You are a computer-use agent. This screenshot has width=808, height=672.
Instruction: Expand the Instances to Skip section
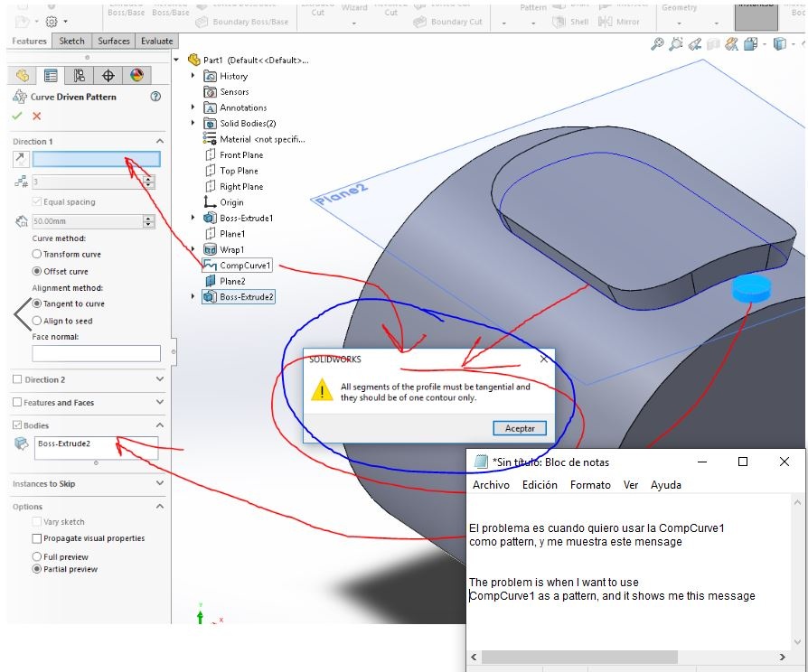pos(160,483)
